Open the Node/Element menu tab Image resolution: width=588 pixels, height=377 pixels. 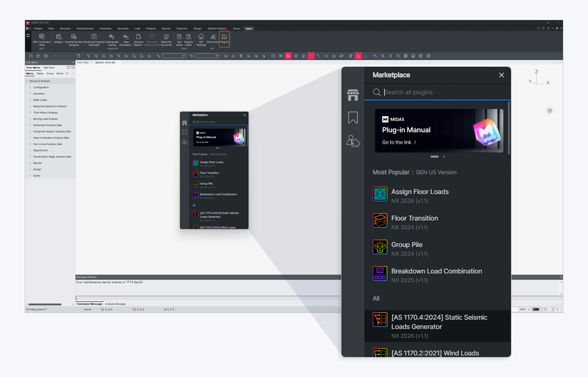pyautogui.click(x=85, y=29)
